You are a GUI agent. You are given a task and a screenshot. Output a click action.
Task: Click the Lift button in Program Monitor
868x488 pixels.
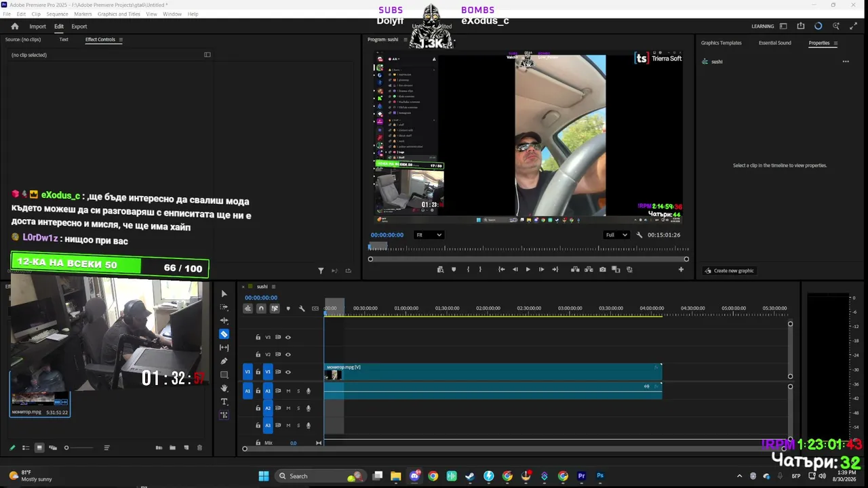point(575,270)
